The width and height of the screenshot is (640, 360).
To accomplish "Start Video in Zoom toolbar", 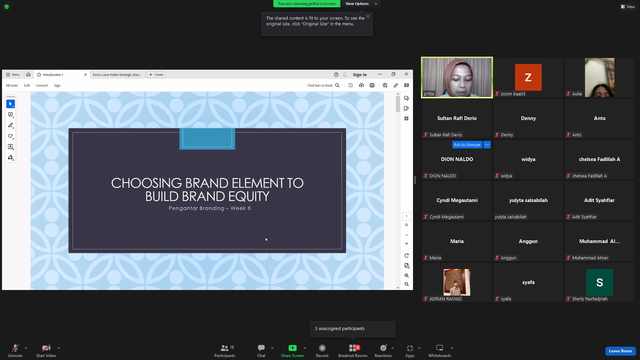I will pos(46,351).
